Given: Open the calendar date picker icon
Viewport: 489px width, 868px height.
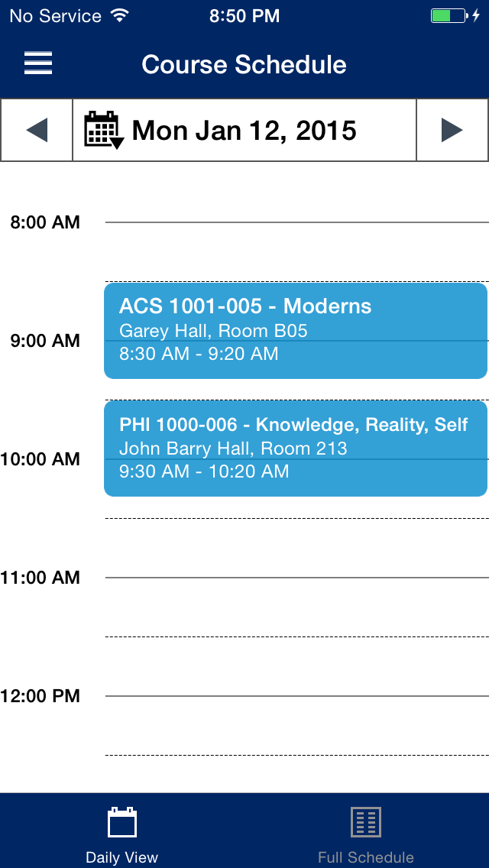Looking at the screenshot, I should [x=103, y=131].
